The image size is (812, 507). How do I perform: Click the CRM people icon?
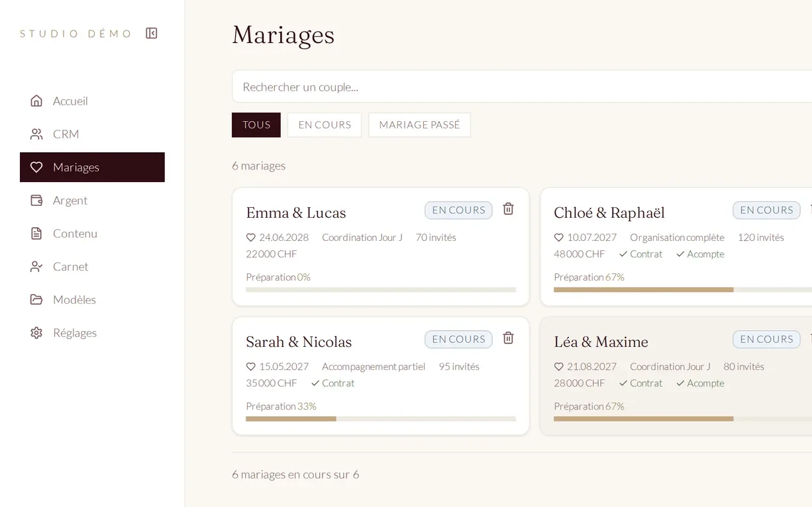[36, 134]
